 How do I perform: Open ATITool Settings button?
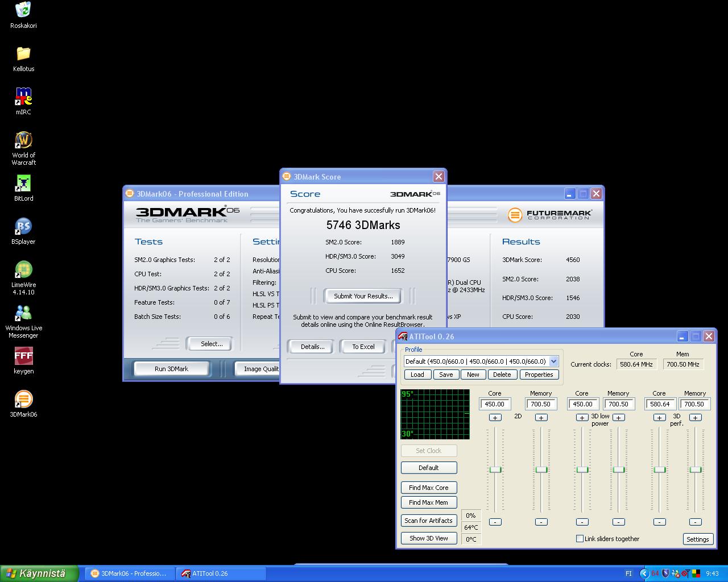pyautogui.click(x=697, y=539)
